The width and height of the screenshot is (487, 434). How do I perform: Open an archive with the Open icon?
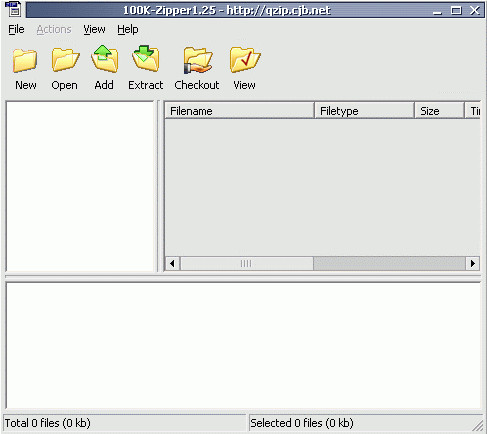[65, 60]
